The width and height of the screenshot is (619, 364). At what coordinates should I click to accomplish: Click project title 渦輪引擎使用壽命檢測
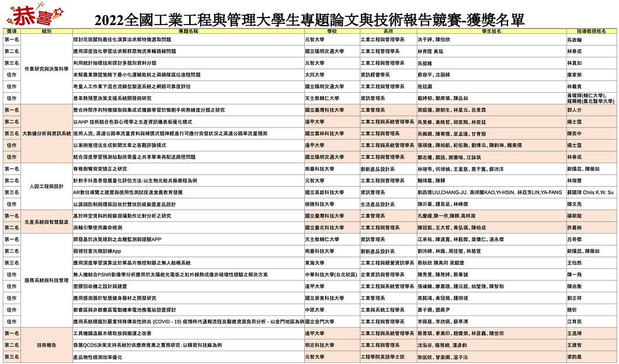[x=98, y=228]
